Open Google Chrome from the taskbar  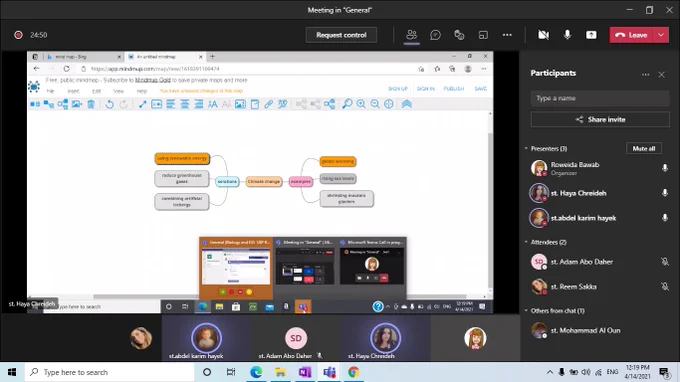pos(353,372)
